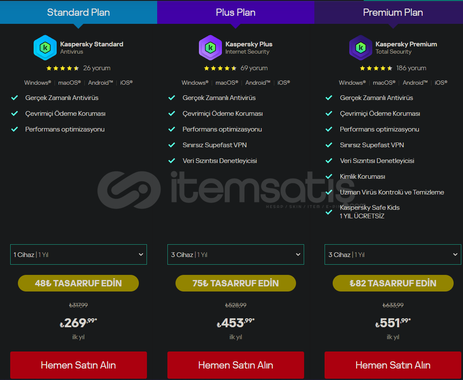Buy Standard plan with Hemen Satın Alın

coord(78,365)
